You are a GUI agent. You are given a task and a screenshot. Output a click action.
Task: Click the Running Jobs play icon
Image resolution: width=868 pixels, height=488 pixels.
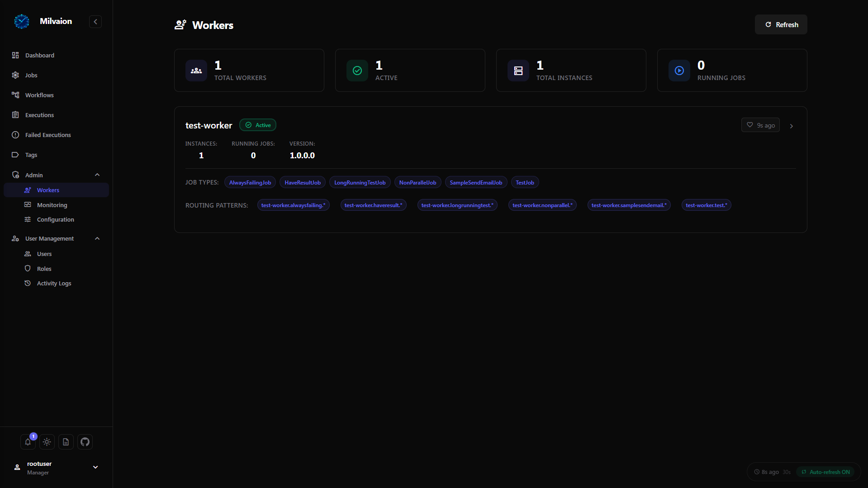(x=679, y=71)
